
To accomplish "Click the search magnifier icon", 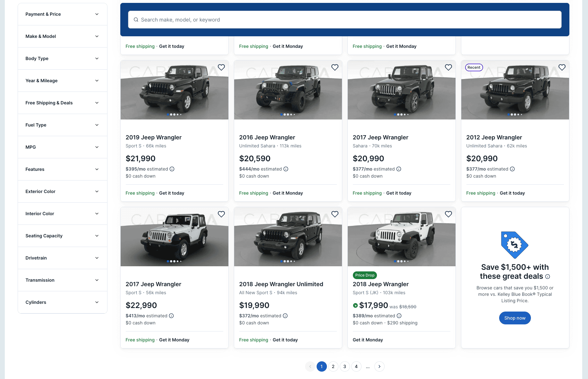I will point(136,20).
